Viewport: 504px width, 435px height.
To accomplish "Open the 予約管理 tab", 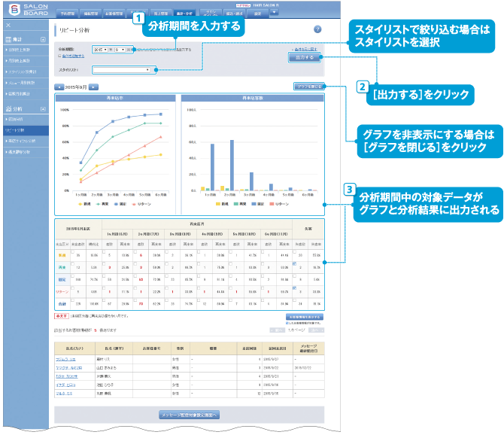I will [68, 14].
